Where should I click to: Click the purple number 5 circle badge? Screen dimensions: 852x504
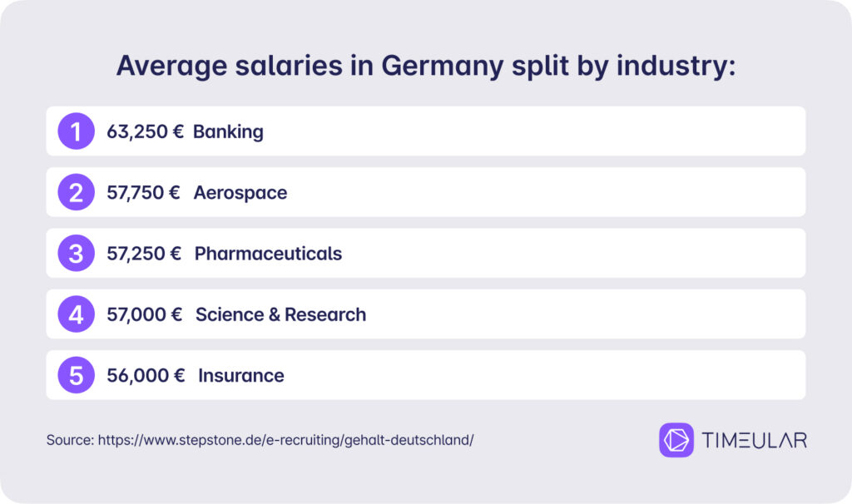76,375
